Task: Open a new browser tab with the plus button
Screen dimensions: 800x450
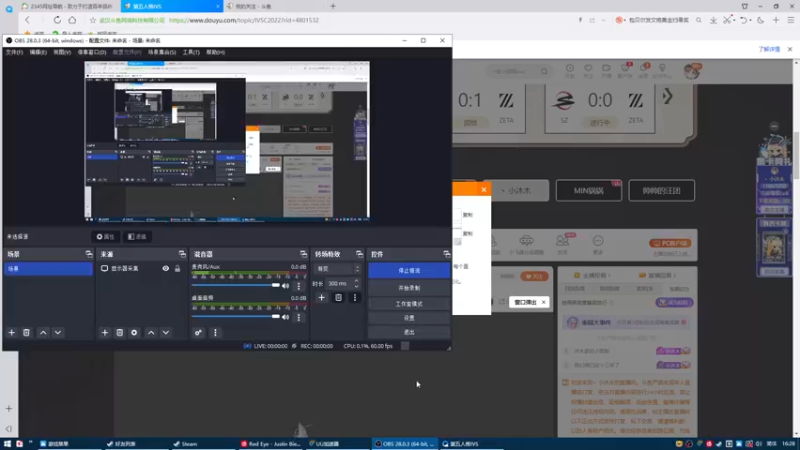Action: click(x=333, y=6)
